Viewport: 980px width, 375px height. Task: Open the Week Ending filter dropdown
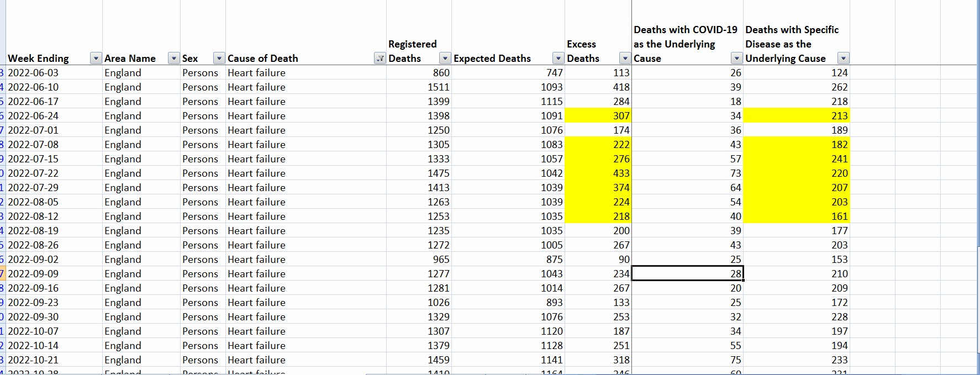97,58
